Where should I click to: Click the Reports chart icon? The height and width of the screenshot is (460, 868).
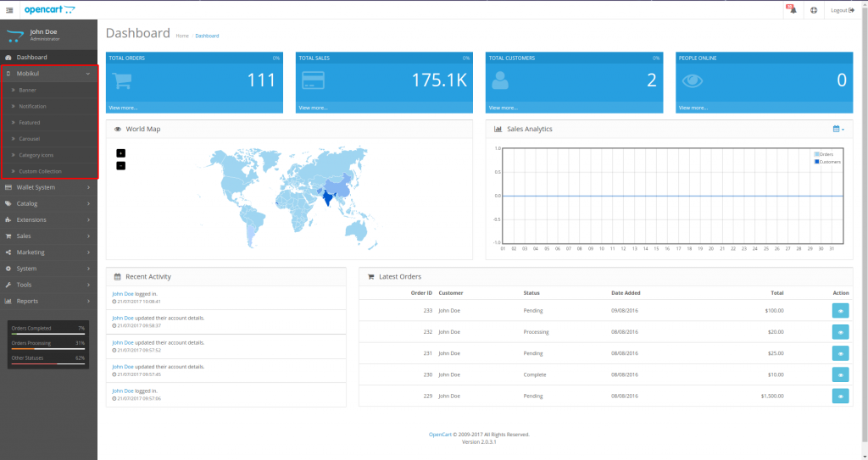pyautogui.click(x=8, y=301)
